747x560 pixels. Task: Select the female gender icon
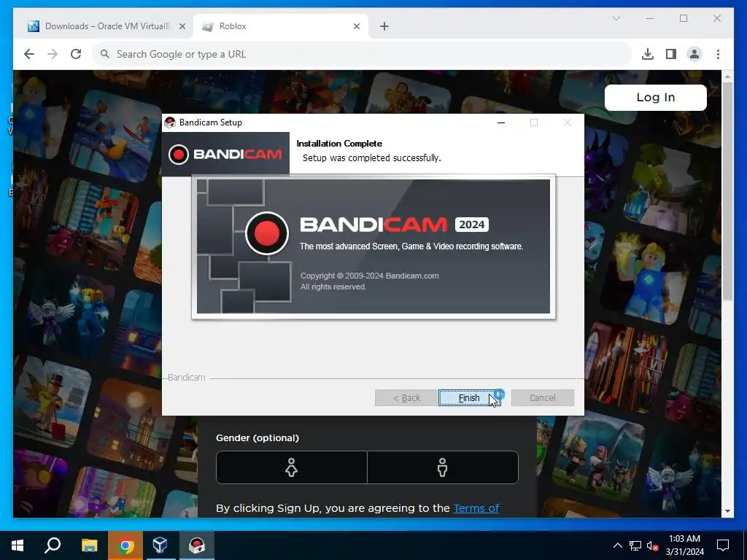[292, 467]
